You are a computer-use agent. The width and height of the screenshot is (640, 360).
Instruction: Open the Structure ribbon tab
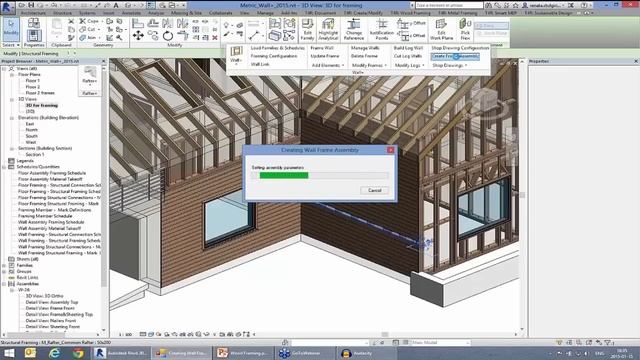pyautogui.click(x=62, y=13)
